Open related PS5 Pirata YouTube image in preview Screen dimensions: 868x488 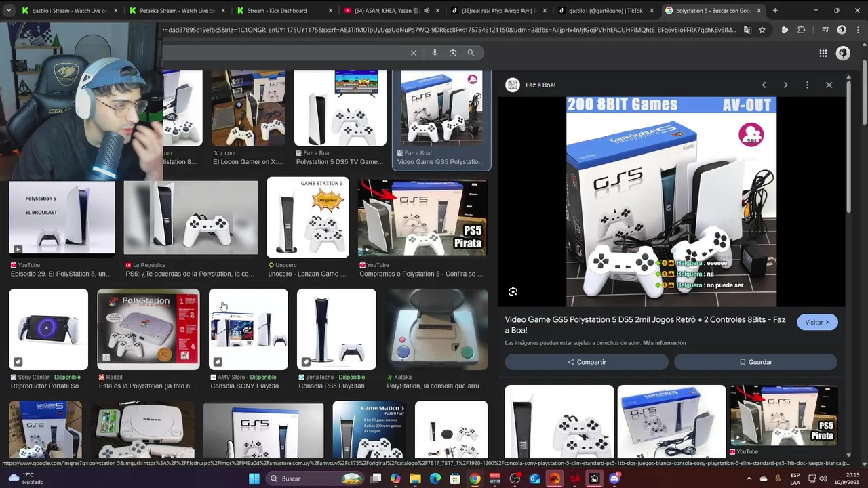[x=784, y=415]
